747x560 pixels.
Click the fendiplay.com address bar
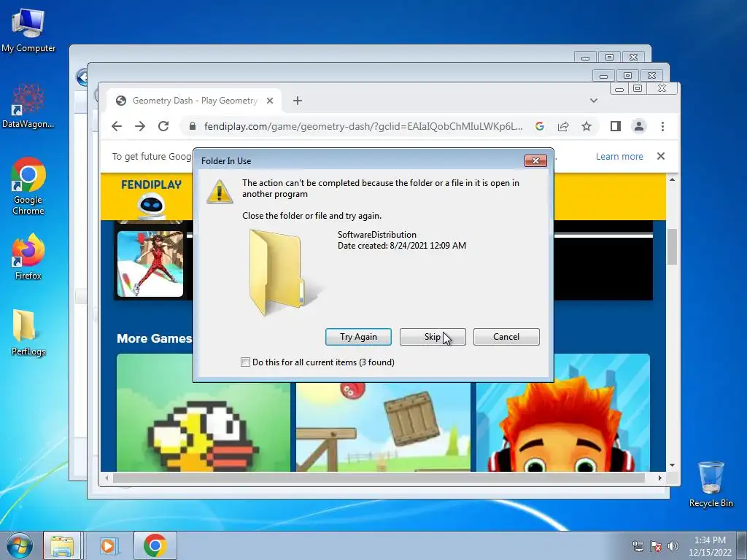pyautogui.click(x=363, y=126)
